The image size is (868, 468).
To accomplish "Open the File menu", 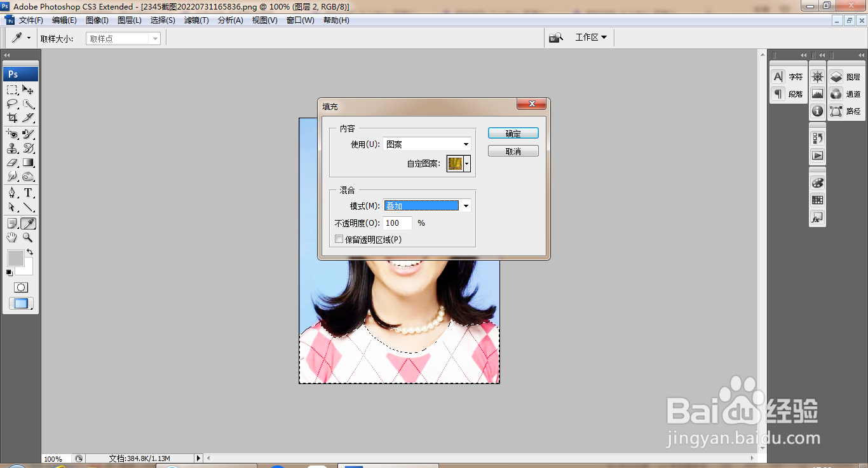I will pyautogui.click(x=31, y=20).
